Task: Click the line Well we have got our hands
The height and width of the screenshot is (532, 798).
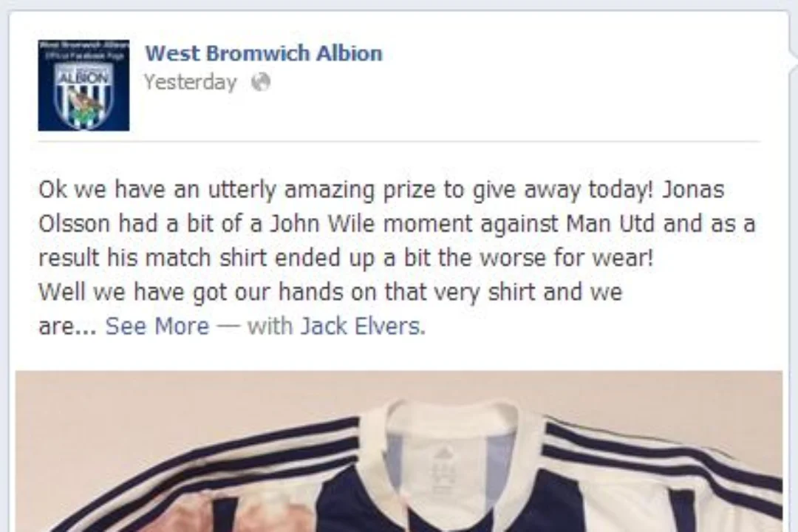Action: pyautogui.click(x=330, y=292)
